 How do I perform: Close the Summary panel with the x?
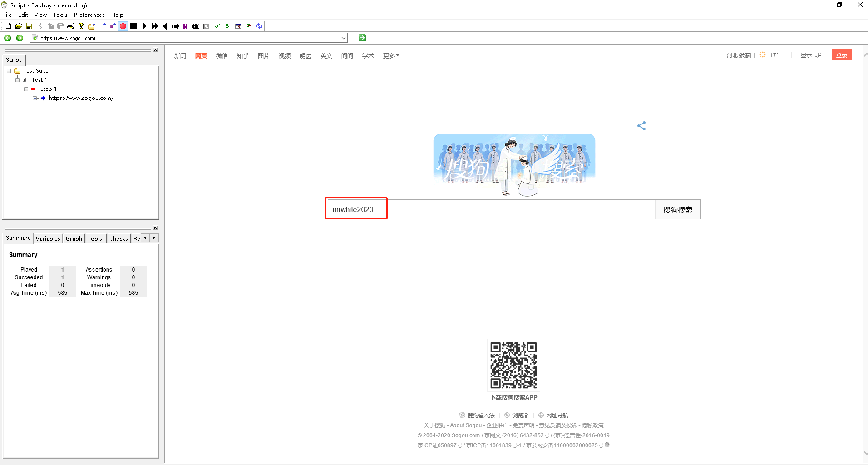tap(155, 228)
